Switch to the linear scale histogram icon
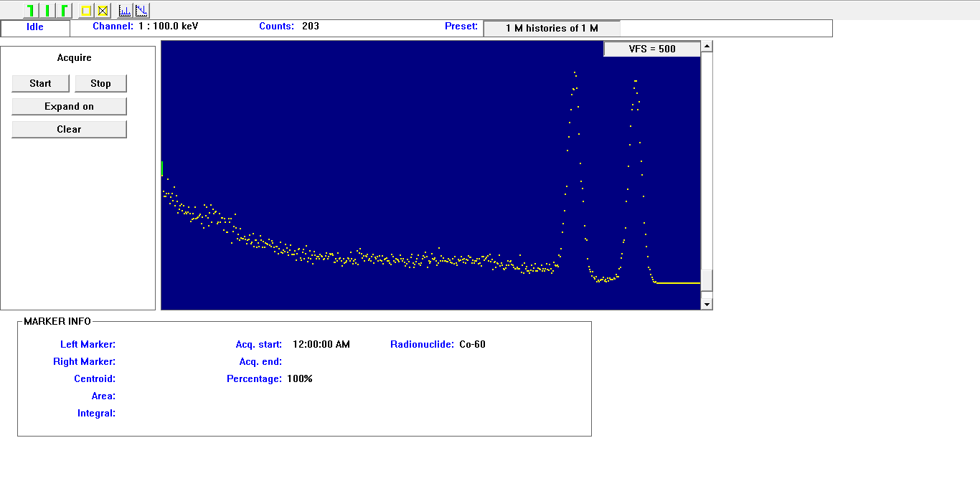Image resolution: width=980 pixels, height=491 pixels. [125, 10]
